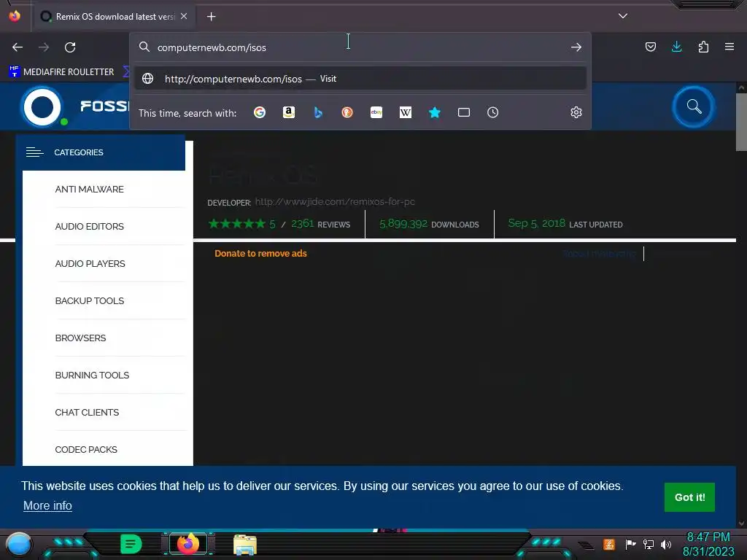This screenshot has width=747, height=560.
Task: Click the page vertical scrollbar thumb
Action: (741, 122)
